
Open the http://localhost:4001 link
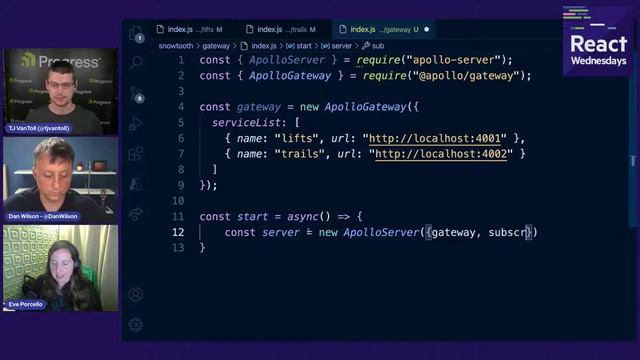point(435,138)
